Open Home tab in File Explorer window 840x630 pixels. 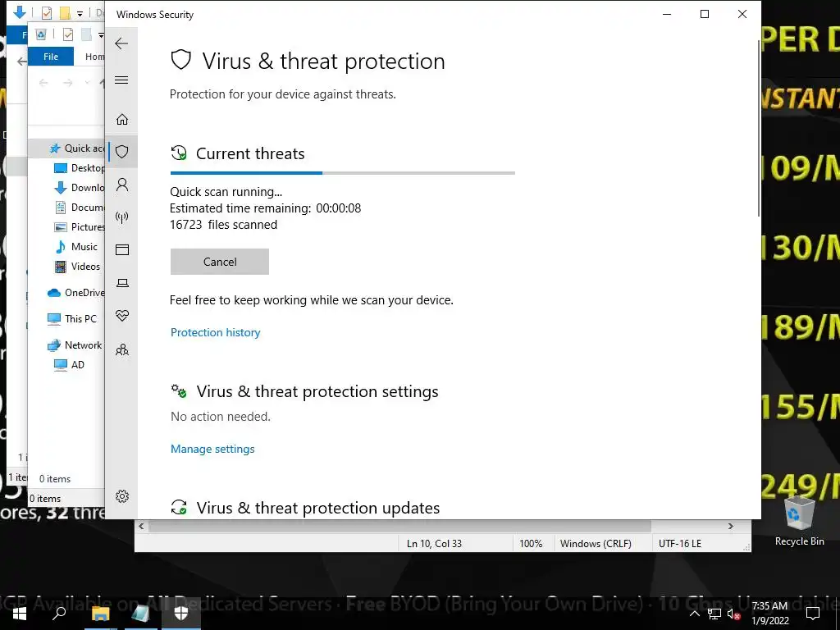[x=94, y=57]
